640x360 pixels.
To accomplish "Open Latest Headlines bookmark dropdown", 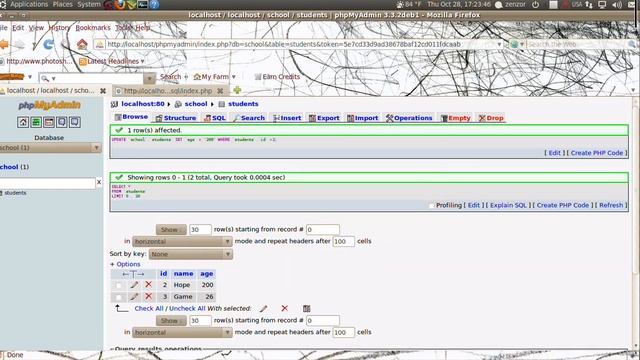I will click(x=112, y=61).
